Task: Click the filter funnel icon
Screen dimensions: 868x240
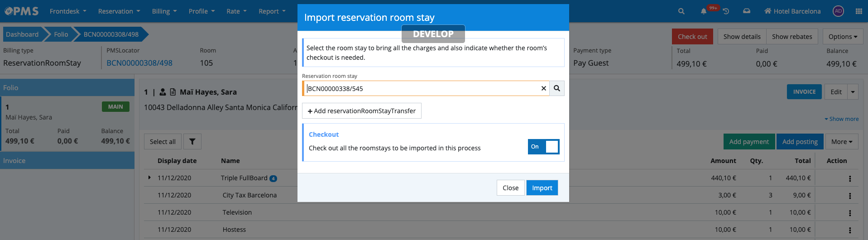Action: click(192, 142)
